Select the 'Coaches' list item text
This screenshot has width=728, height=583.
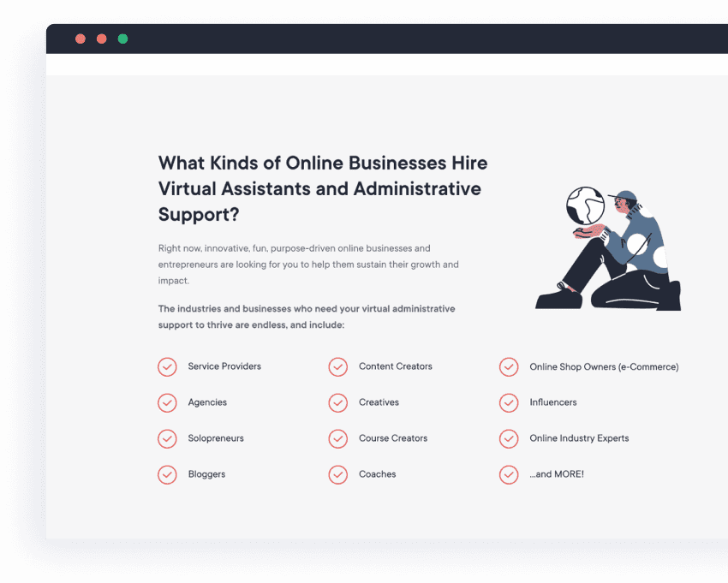click(x=377, y=474)
